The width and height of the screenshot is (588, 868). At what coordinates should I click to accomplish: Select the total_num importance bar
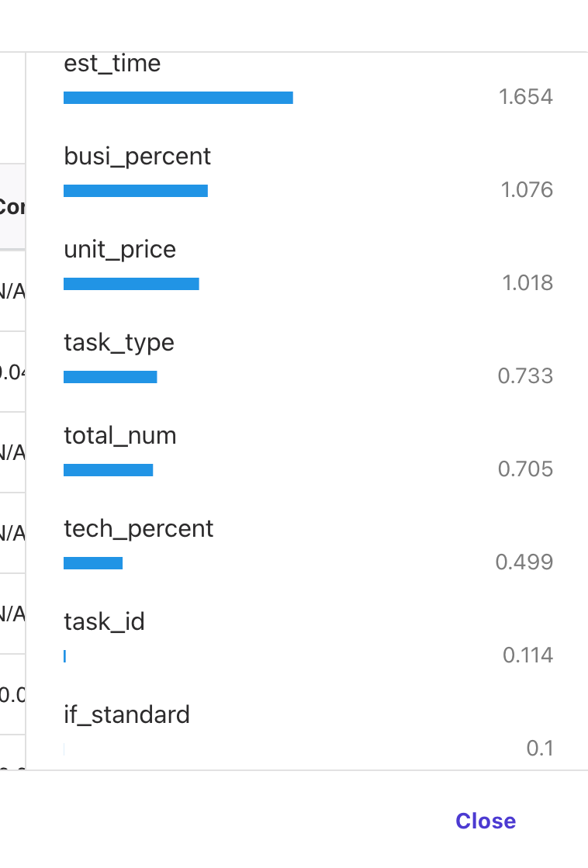[108, 470]
